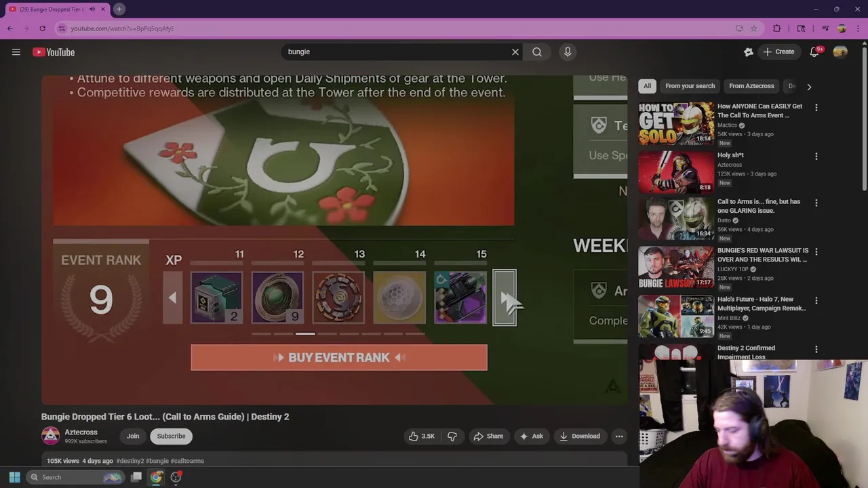Screen dimensions: 868x488
Task: Open options for Red War Lawsuit video
Action: 816,251
